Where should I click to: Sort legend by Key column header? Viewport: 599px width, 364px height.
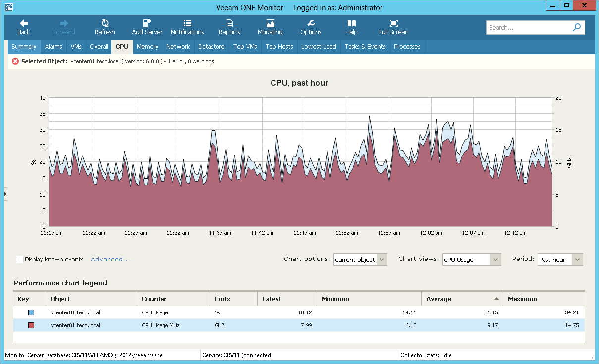(x=29, y=299)
